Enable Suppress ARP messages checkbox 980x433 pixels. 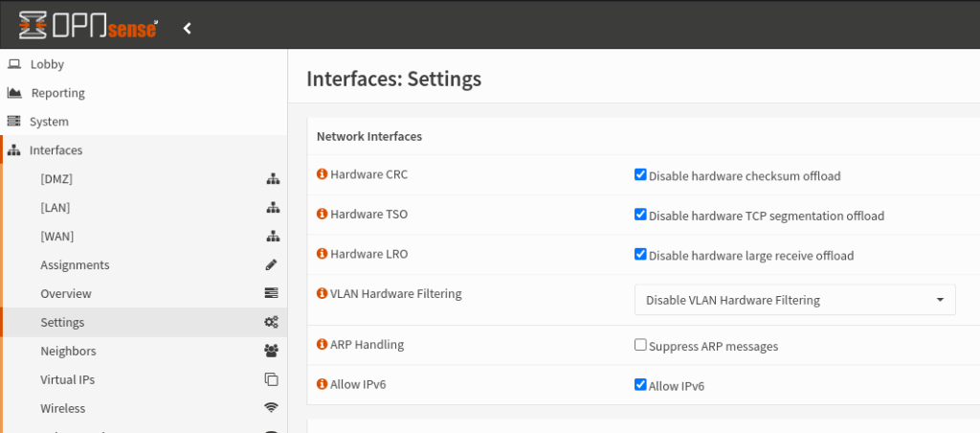[x=640, y=345]
